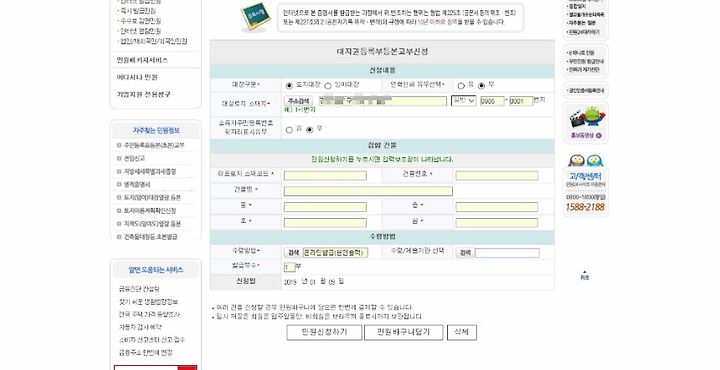The image size is (720, 370).
Task: Open 자동차 검사 예약 link
Action: pos(141,327)
